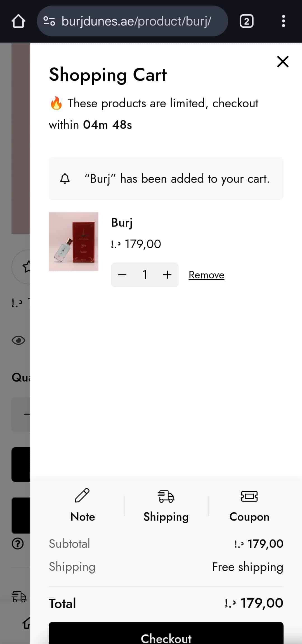
Task: Open the site info icon in address bar
Action: pos(49,21)
